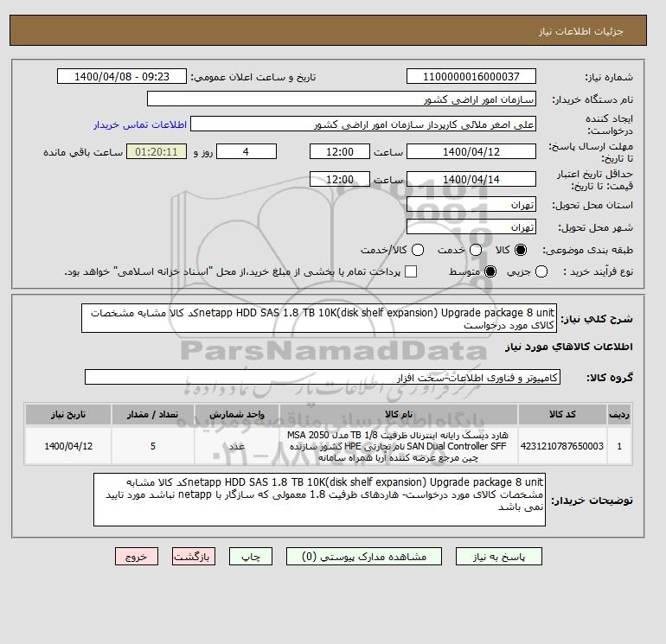This screenshot has width=666, height=644.
Task: Click product code 4231210787650003 cell
Action: pos(562,446)
